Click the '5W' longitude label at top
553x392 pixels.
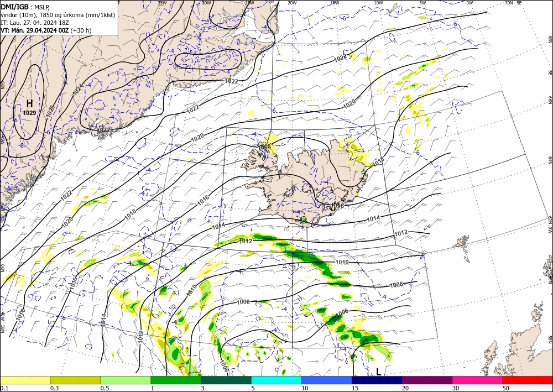pos(422,3)
